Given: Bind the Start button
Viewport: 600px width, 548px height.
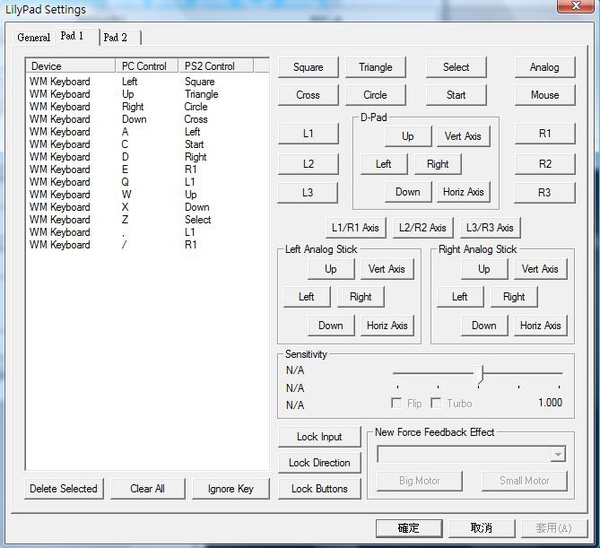Looking at the screenshot, I should point(456,95).
